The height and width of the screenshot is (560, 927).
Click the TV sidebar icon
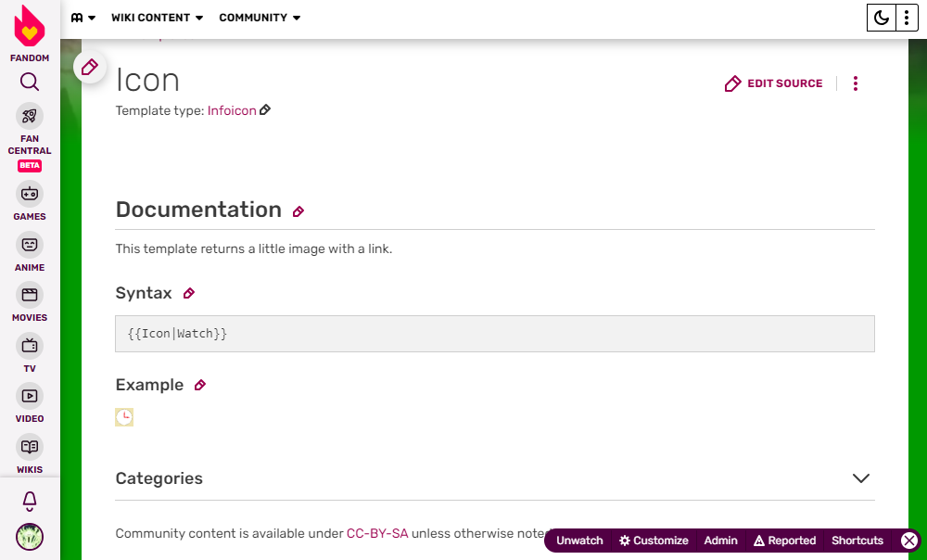[30, 346]
